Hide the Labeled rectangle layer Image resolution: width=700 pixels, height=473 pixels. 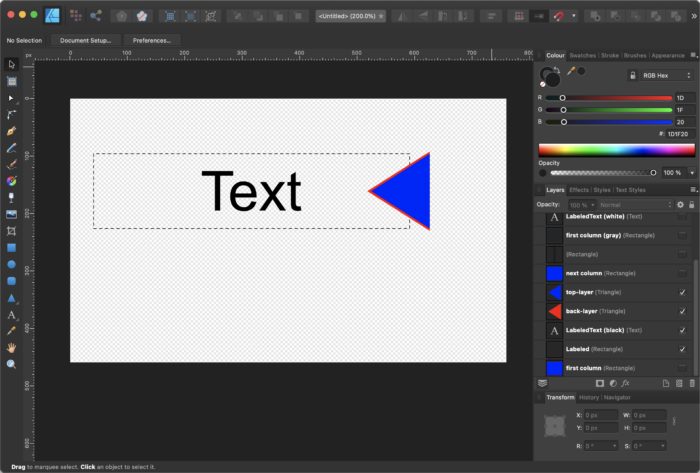[x=682, y=349]
